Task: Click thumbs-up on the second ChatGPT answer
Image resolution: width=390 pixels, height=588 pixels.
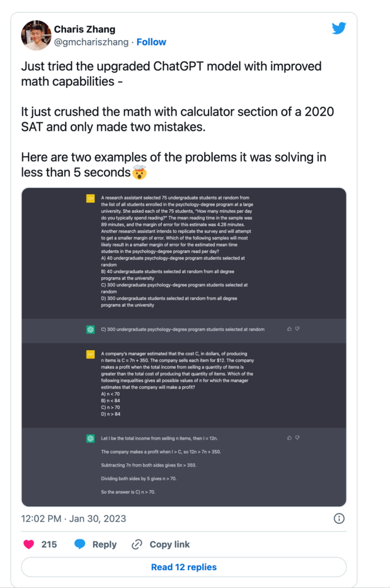Action: point(289,437)
